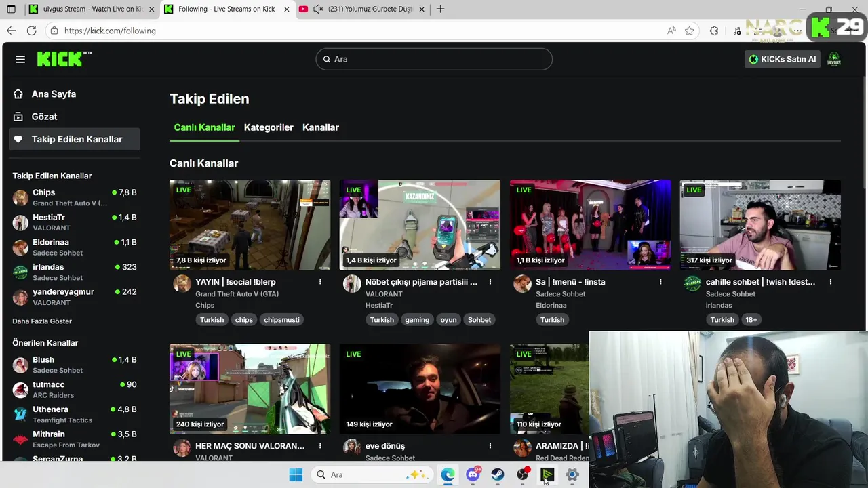Image resolution: width=868 pixels, height=488 pixels.
Task: Click the chipsmusti tag
Action: pyautogui.click(x=281, y=320)
